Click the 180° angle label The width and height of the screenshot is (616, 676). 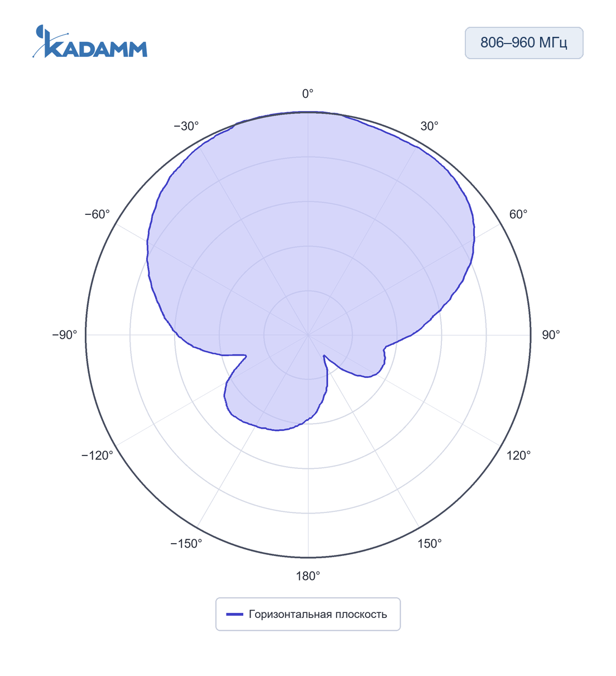[308, 576]
